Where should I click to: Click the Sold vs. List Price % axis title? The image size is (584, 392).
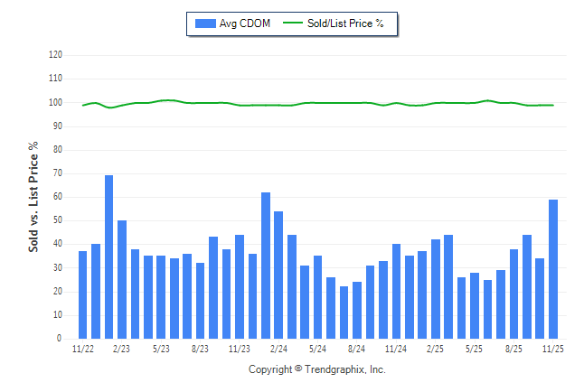pos(33,196)
